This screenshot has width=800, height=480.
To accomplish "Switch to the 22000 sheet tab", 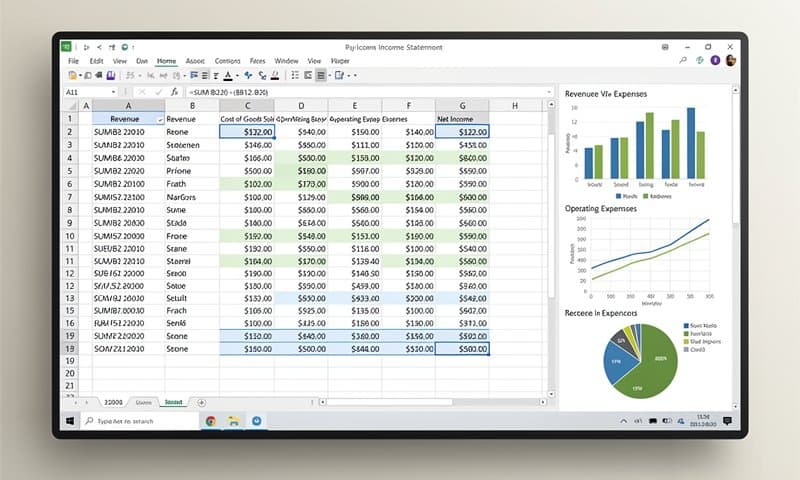I will 113,402.
